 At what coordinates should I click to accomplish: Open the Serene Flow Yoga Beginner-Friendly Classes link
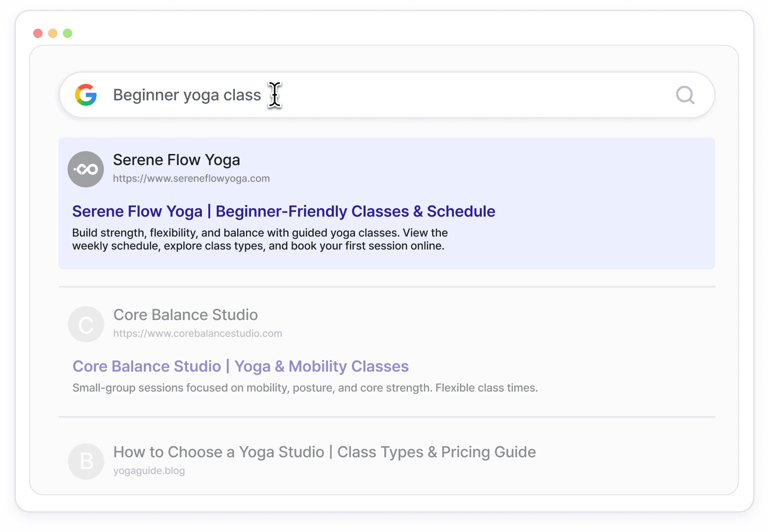point(284,211)
